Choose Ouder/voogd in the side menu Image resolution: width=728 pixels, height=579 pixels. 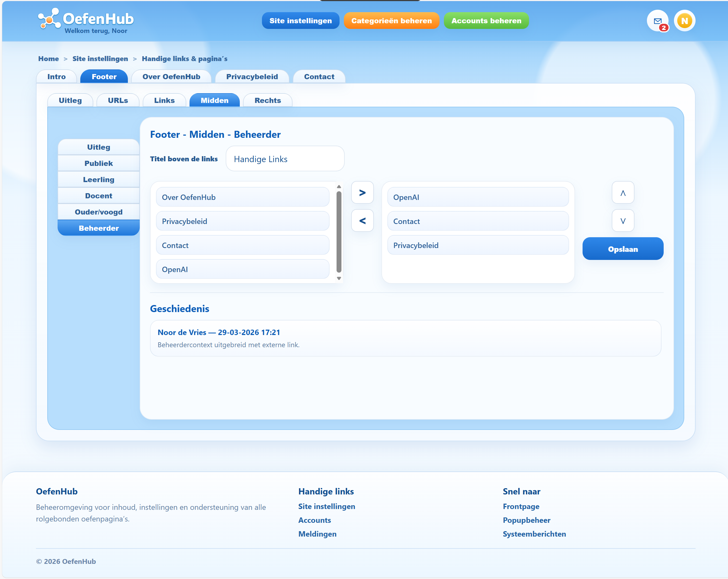pyautogui.click(x=99, y=212)
